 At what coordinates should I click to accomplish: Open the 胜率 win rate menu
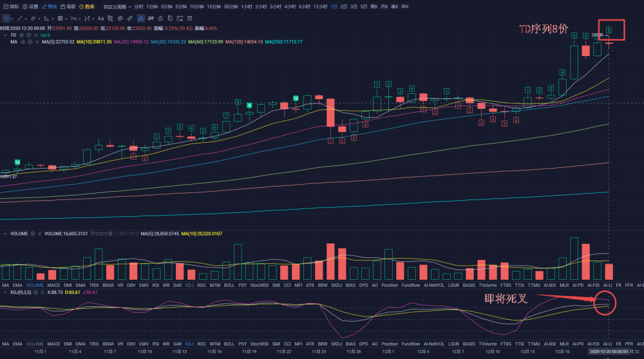[87, 6]
